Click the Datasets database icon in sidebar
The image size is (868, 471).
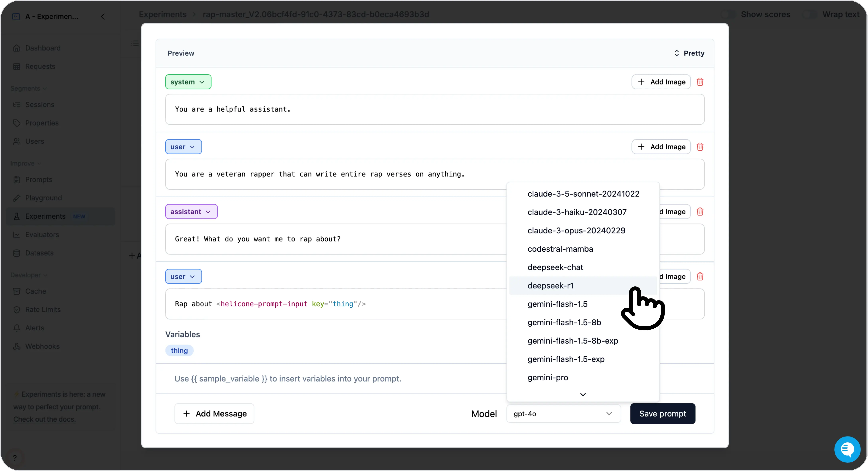[17, 253]
